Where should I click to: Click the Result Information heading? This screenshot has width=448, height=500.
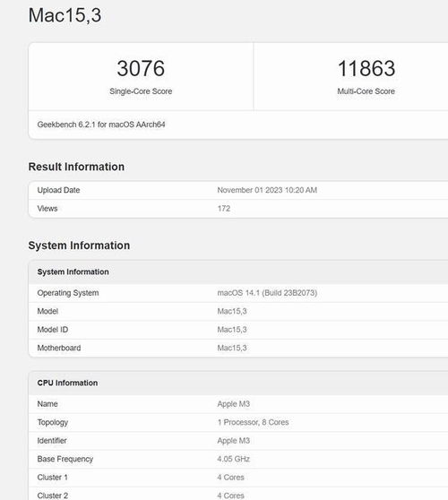[x=76, y=167]
